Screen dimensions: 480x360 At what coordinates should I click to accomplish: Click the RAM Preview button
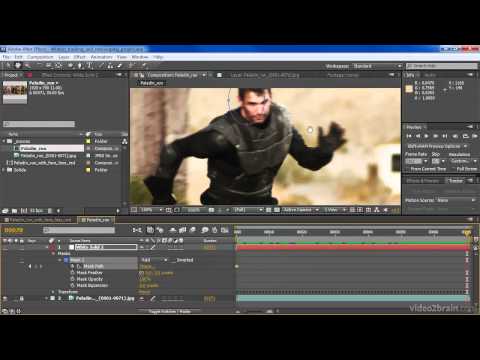pos(475,136)
